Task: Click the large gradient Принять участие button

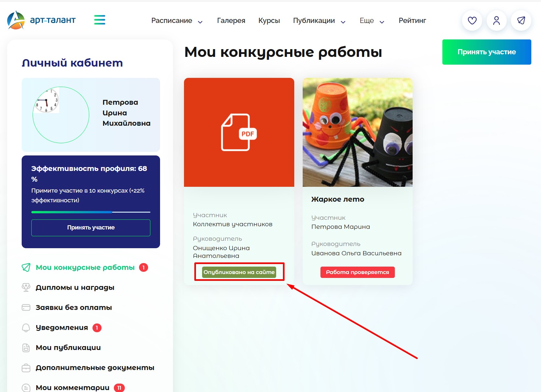Action: coord(487,52)
